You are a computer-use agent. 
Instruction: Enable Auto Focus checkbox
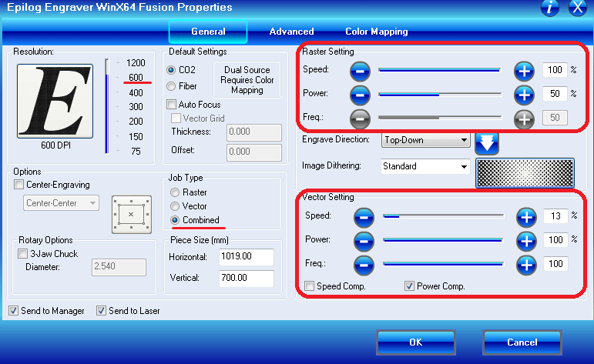[172, 104]
